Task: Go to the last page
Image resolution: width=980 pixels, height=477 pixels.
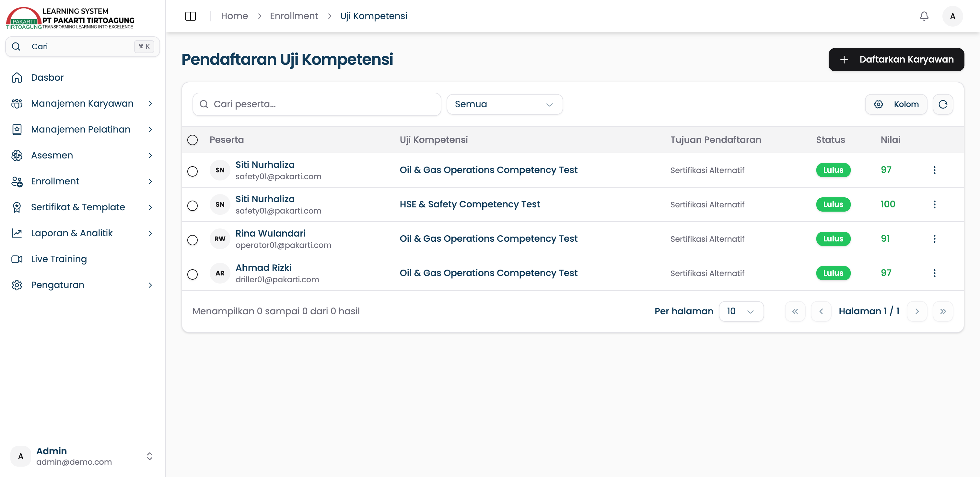Action: point(943,311)
